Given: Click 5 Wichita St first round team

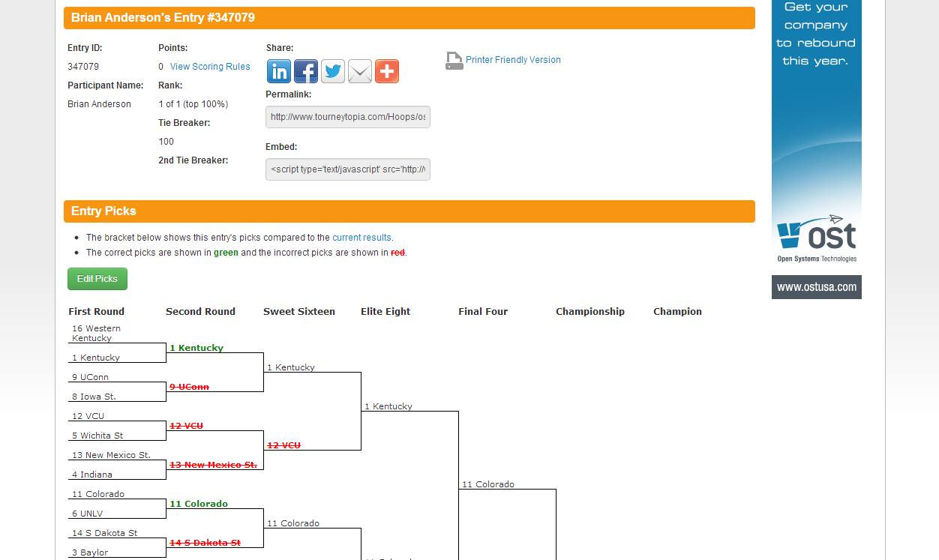Looking at the screenshot, I should (97, 436).
